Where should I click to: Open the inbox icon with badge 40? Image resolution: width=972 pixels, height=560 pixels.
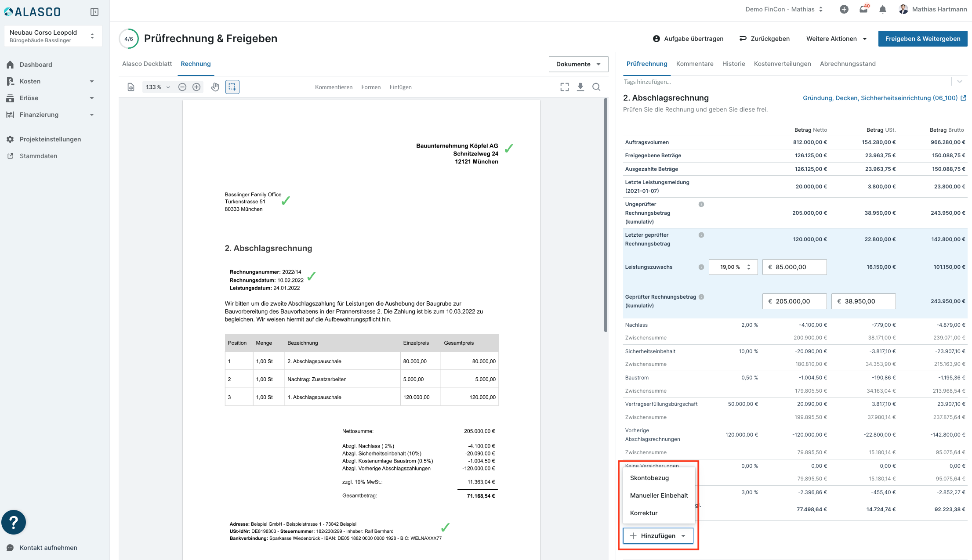coord(863,9)
